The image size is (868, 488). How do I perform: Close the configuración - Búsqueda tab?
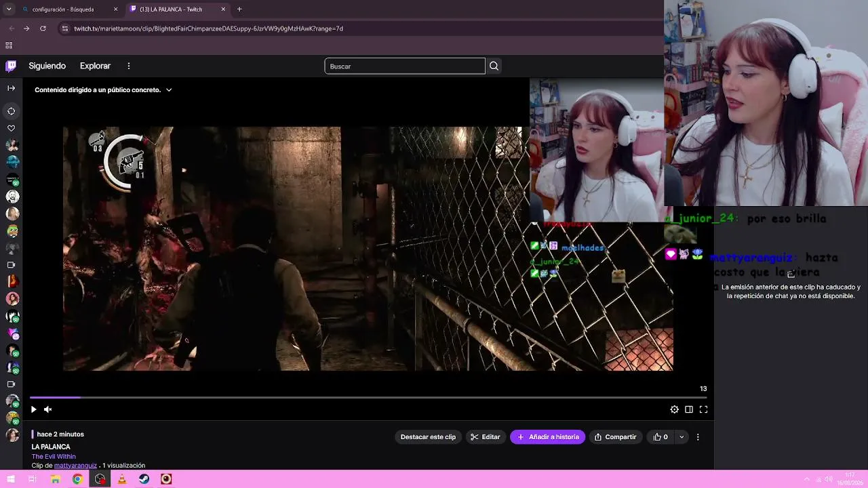pos(115,9)
